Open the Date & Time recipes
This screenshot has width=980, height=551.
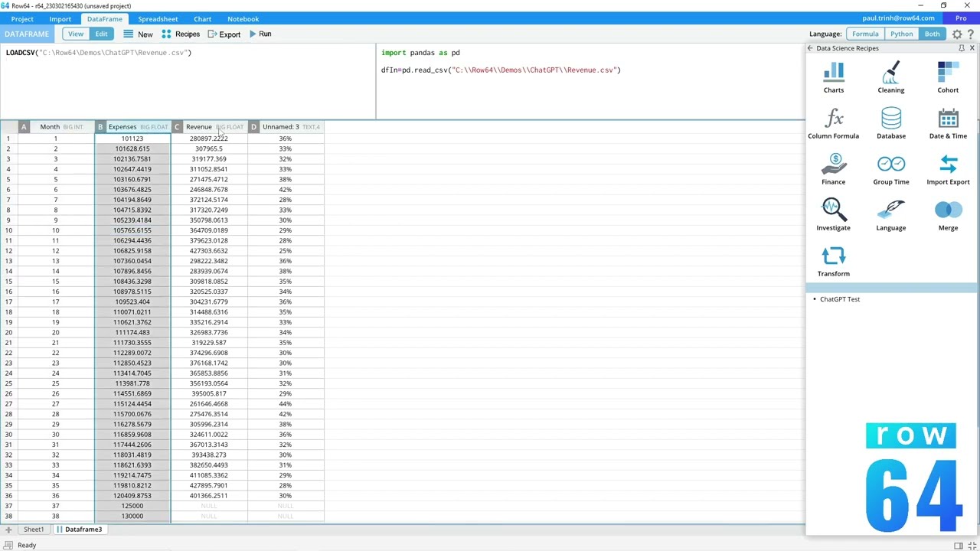click(948, 124)
